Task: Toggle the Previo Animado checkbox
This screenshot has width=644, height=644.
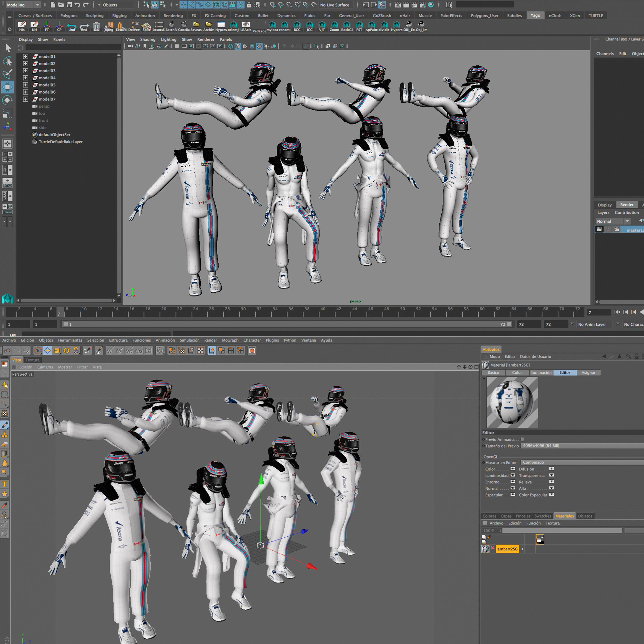Action: (522, 439)
